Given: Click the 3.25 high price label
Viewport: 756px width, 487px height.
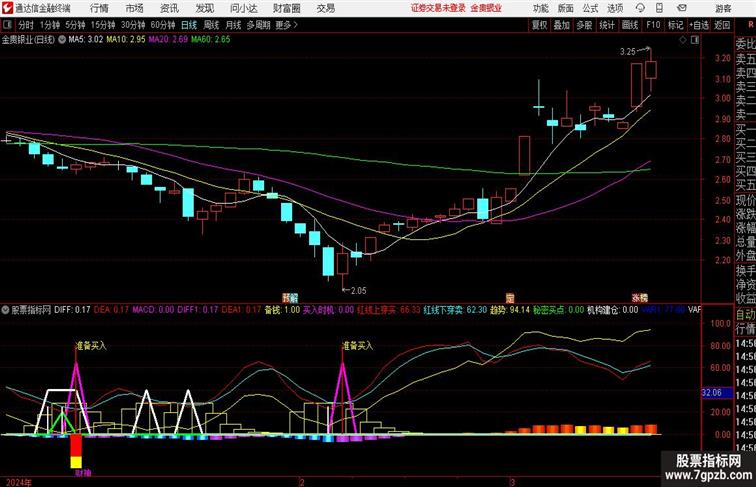Looking at the screenshot, I should [628, 52].
